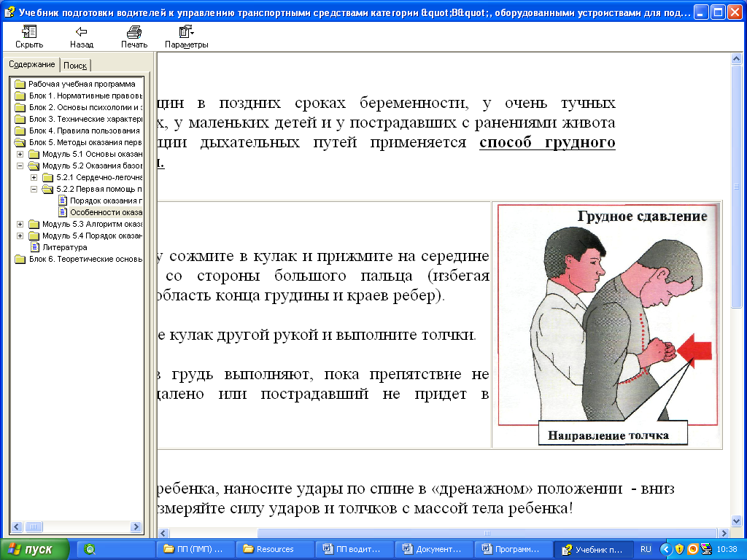Expand Модуль 5.4 Порядок оказания node
The height and width of the screenshot is (560, 747).
tap(20, 236)
